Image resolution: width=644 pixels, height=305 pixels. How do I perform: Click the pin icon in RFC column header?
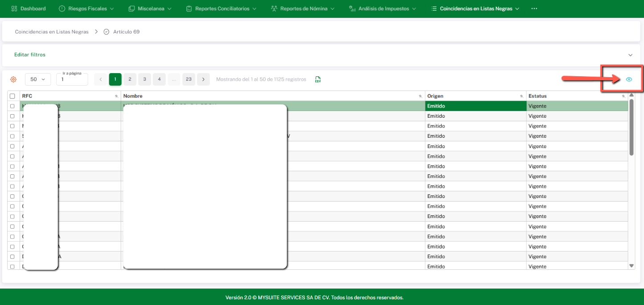(117, 96)
